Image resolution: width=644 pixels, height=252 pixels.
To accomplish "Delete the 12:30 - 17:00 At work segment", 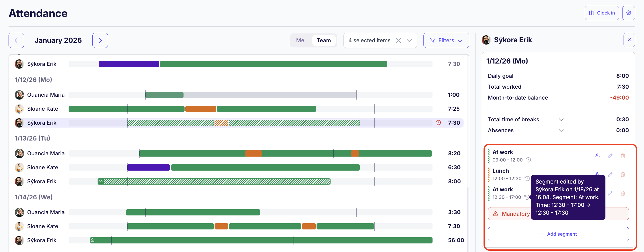I will click(x=623, y=193).
